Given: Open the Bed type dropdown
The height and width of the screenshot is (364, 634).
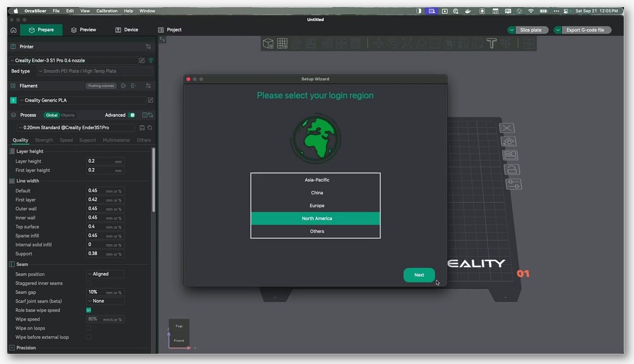Looking at the screenshot, I should tap(95, 71).
